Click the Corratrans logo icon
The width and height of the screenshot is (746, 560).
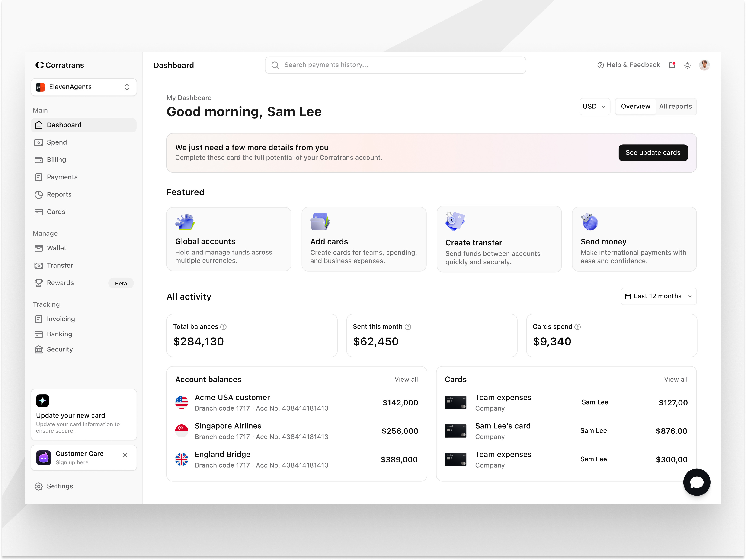tap(39, 65)
